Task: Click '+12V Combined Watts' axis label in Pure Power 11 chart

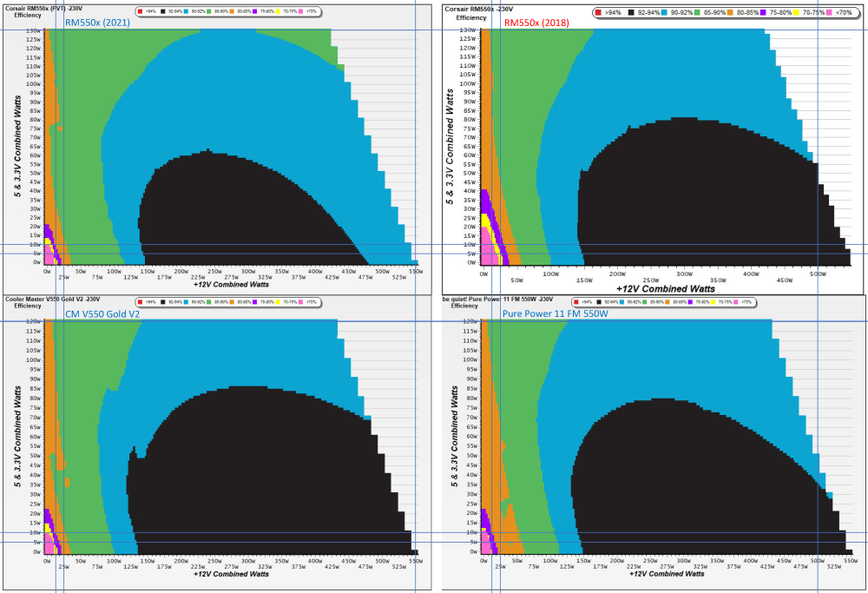Action: (667, 574)
